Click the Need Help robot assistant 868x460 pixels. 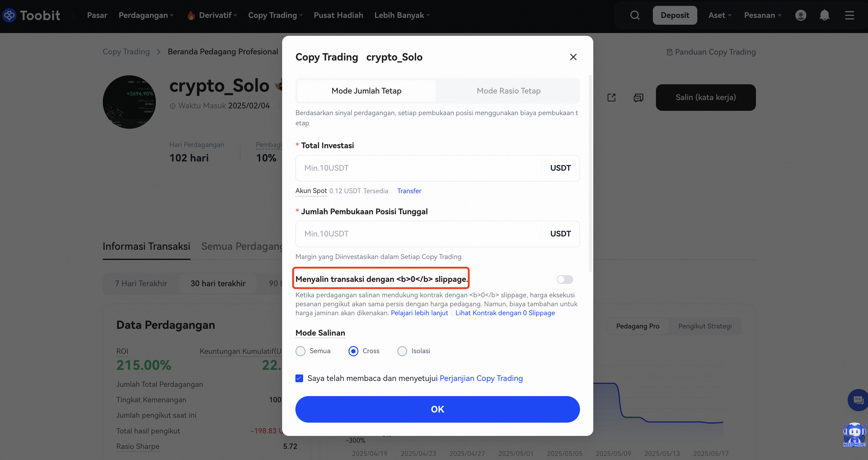pyautogui.click(x=854, y=434)
